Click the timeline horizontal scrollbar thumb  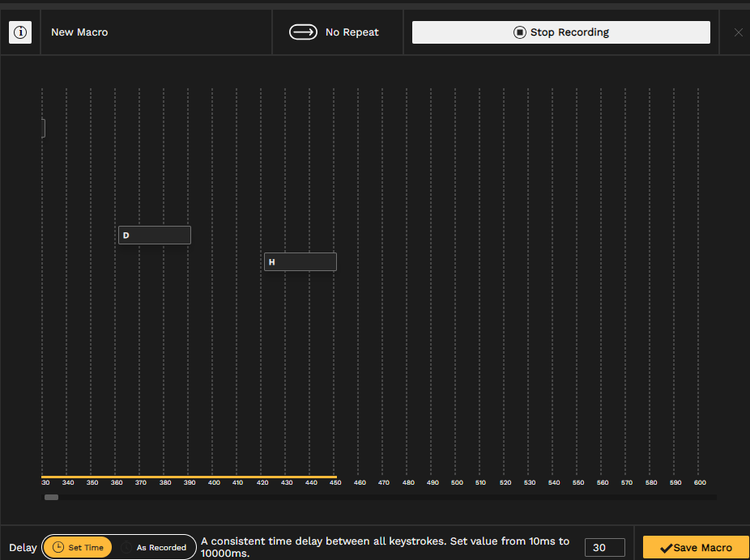51,498
